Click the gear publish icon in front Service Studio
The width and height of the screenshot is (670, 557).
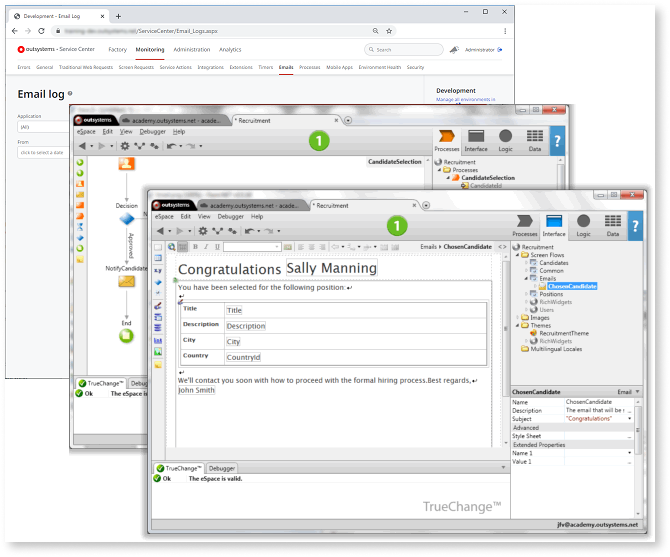(x=203, y=231)
